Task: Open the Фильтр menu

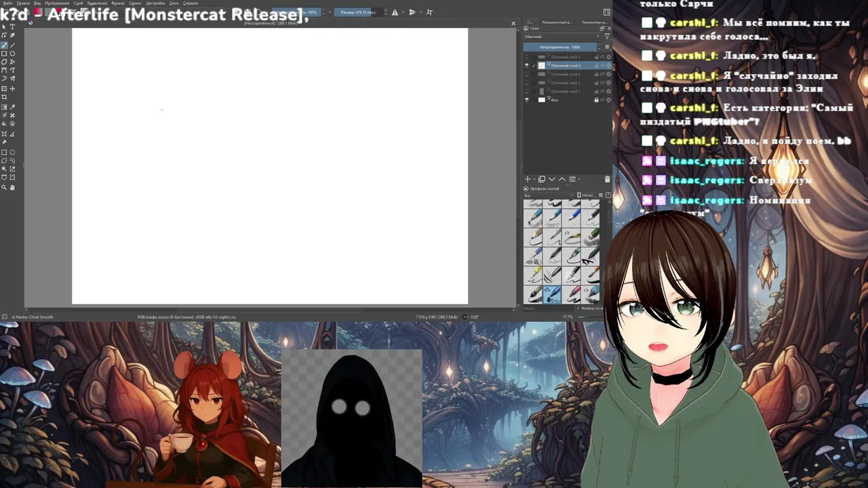Action: pyautogui.click(x=118, y=3)
